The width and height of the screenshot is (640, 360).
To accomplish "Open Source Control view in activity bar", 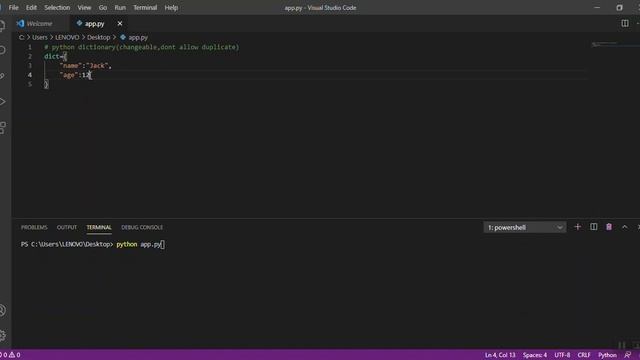I will pyautogui.click(x=2, y=76).
